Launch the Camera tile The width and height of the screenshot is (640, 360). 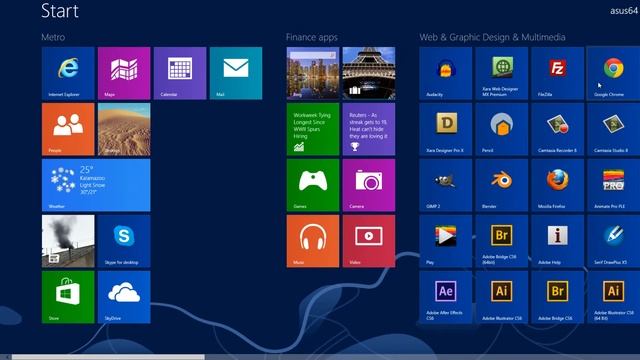click(369, 185)
